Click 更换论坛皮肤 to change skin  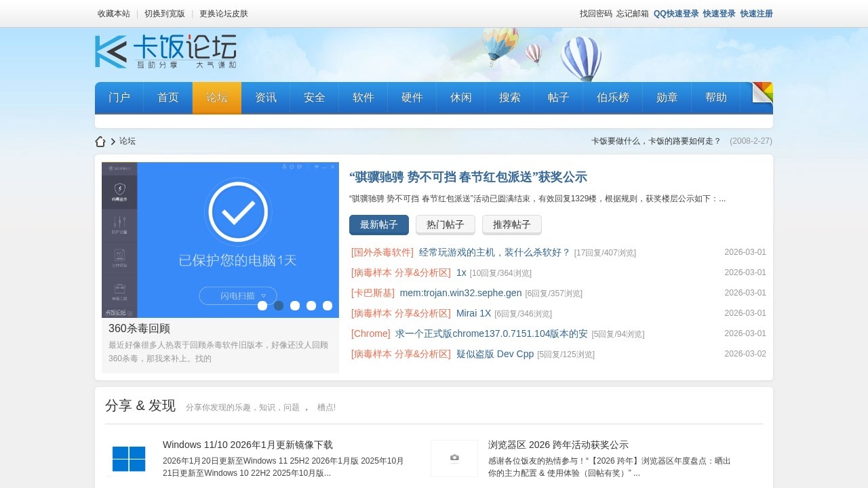[224, 14]
